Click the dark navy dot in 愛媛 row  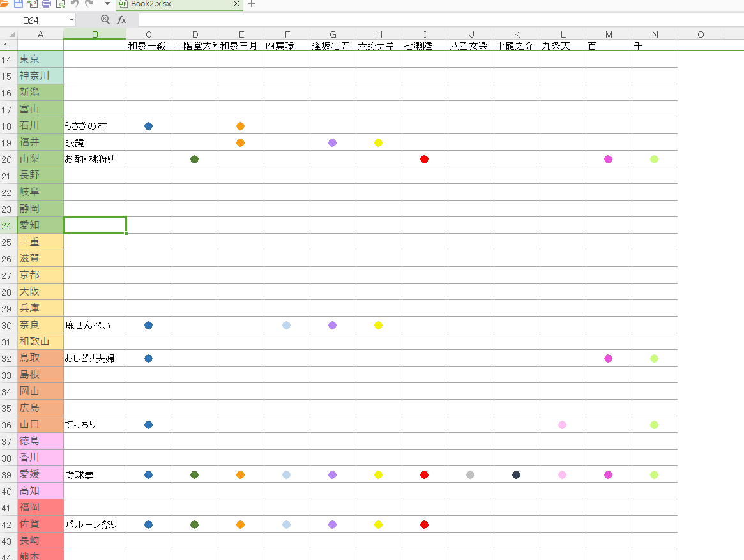point(516,474)
